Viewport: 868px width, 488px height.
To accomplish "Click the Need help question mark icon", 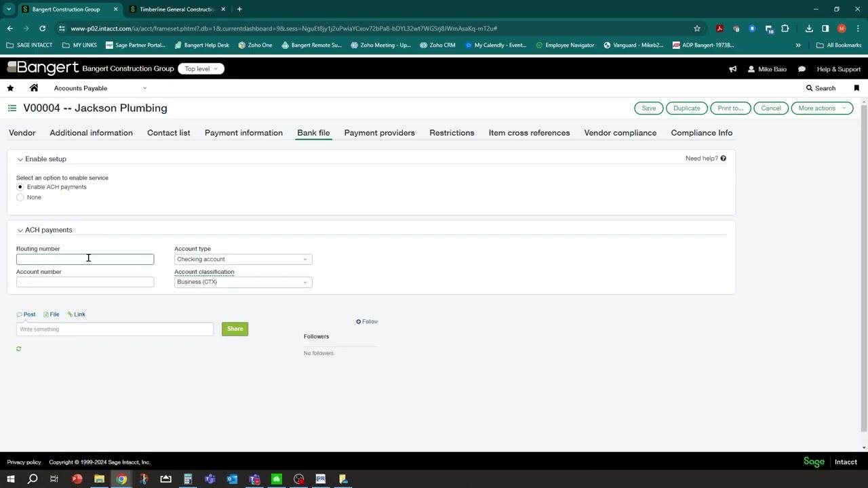I will 723,159.
